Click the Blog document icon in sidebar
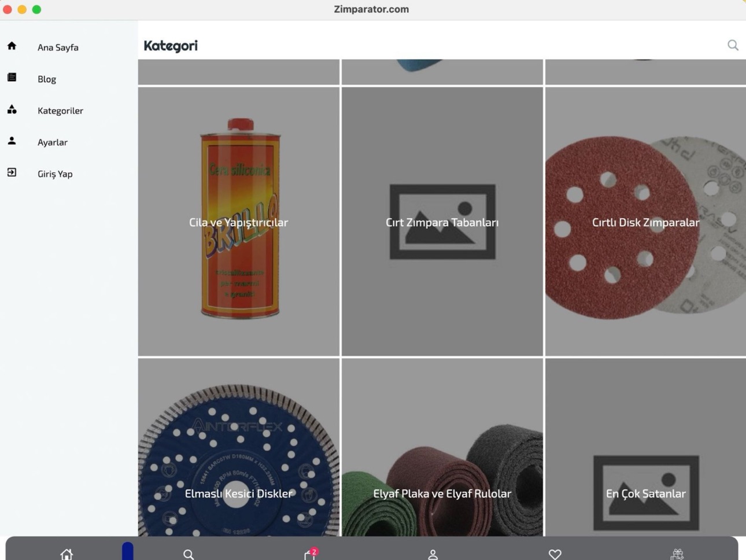This screenshot has height=560, width=746. point(12,78)
